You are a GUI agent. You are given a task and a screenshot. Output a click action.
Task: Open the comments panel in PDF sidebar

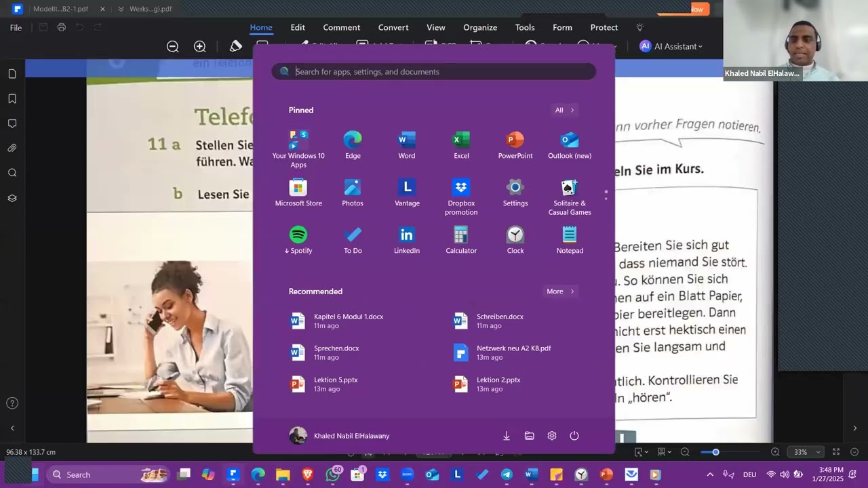tap(12, 123)
